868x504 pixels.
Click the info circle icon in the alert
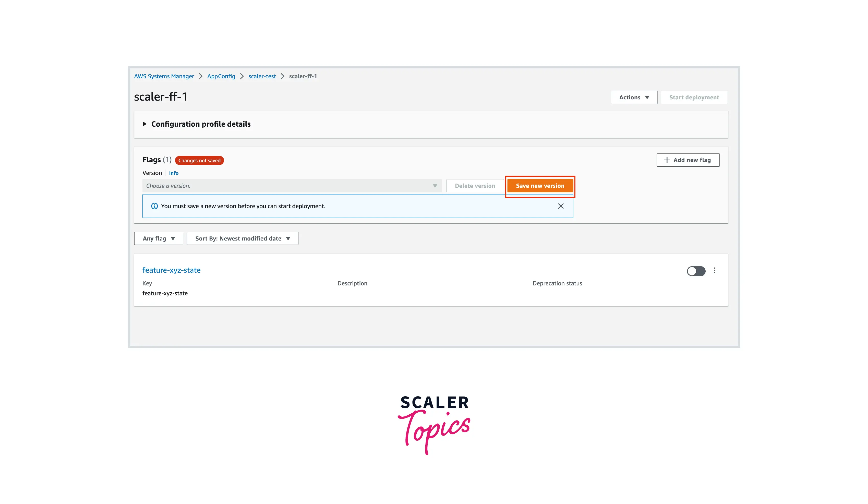click(154, 206)
